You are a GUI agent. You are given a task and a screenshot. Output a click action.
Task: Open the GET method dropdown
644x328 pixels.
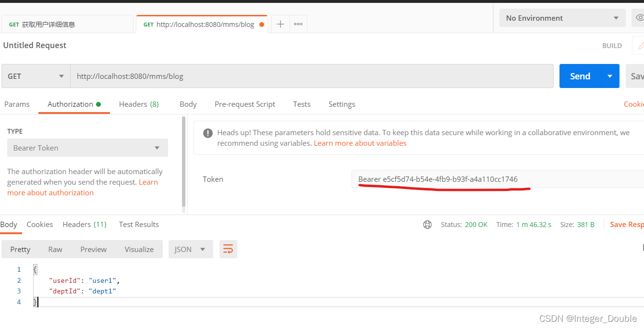pos(36,76)
